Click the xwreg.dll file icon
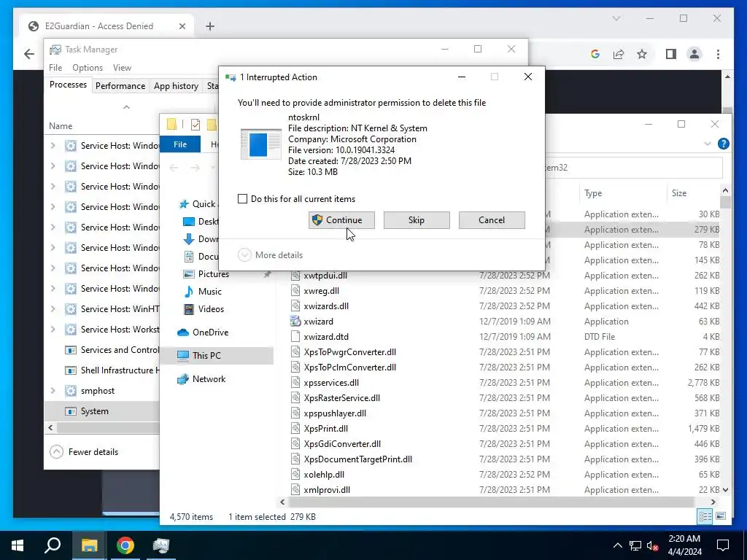Viewport: 747px width, 560px height. tap(295, 291)
